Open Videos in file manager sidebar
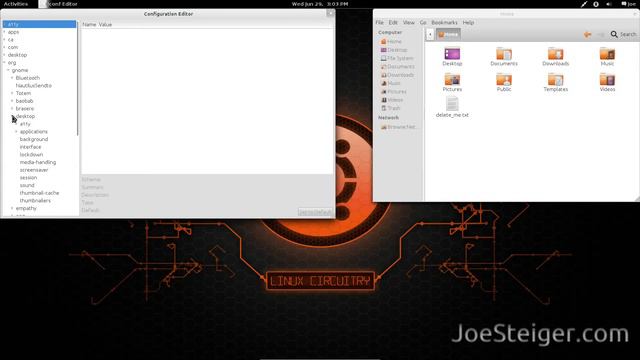Viewport: 640px width, 360px height. click(392, 100)
